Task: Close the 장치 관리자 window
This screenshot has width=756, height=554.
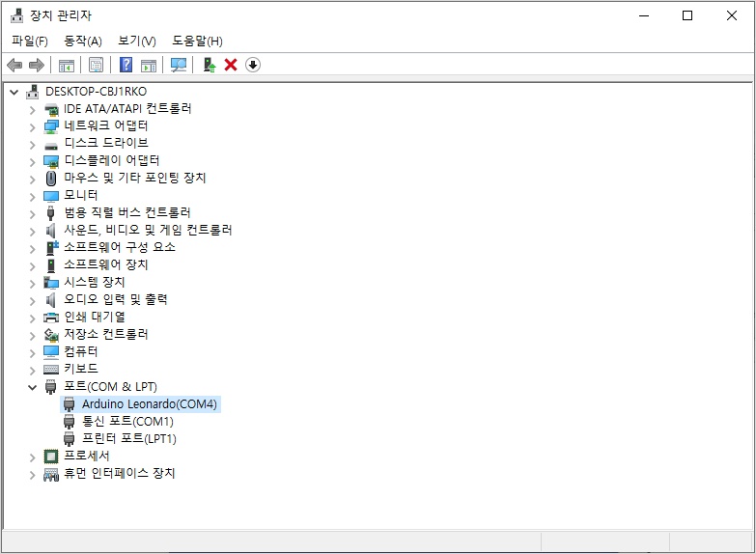Action: tap(732, 15)
